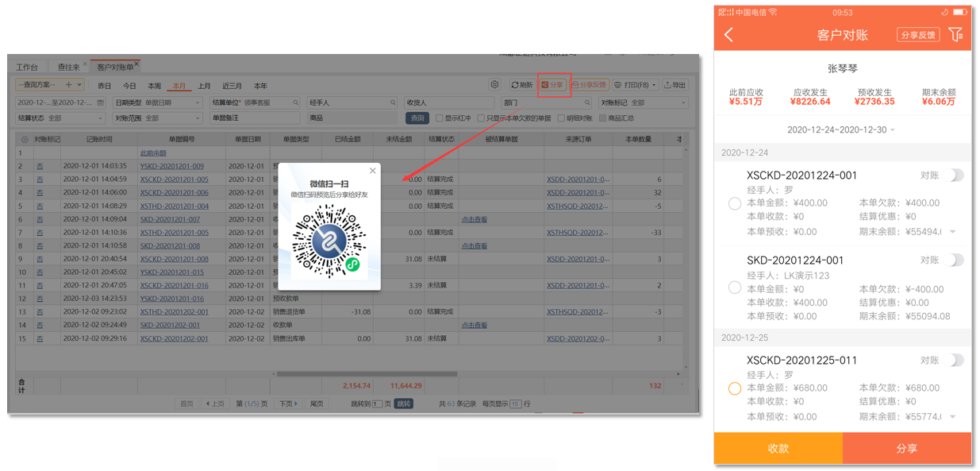Click the gear settings icon in toolbar
Screen dimensions: 980x471
click(x=494, y=85)
